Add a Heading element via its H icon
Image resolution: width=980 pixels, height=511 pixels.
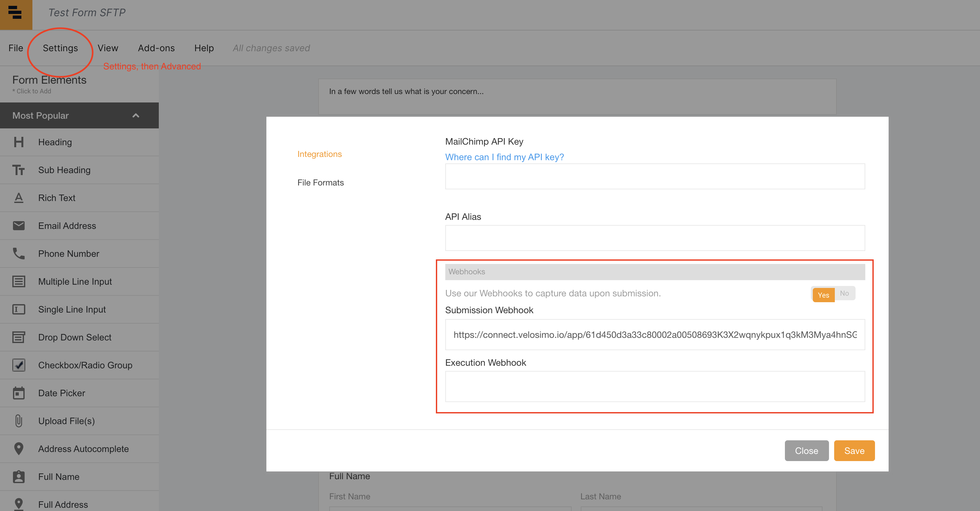tap(19, 142)
